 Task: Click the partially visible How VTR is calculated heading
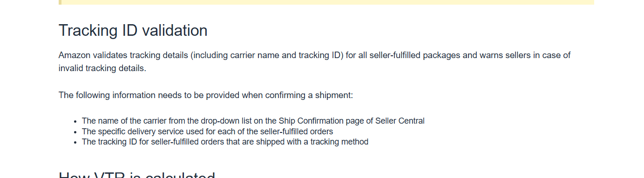click(x=137, y=175)
